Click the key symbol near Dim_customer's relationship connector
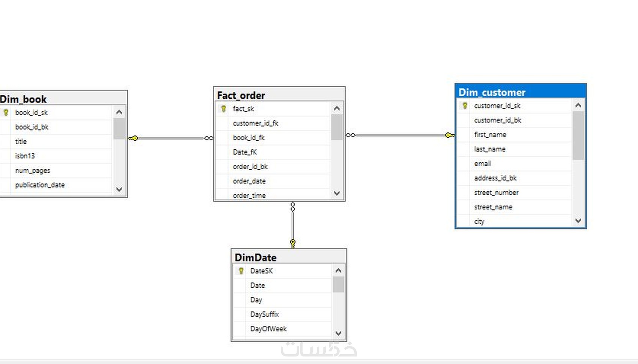Image resolution: width=638 pixels, height=364 pixels. click(449, 135)
